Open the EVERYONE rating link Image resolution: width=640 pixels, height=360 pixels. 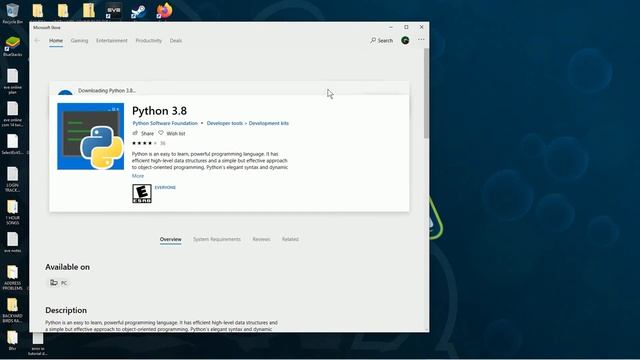click(x=165, y=187)
